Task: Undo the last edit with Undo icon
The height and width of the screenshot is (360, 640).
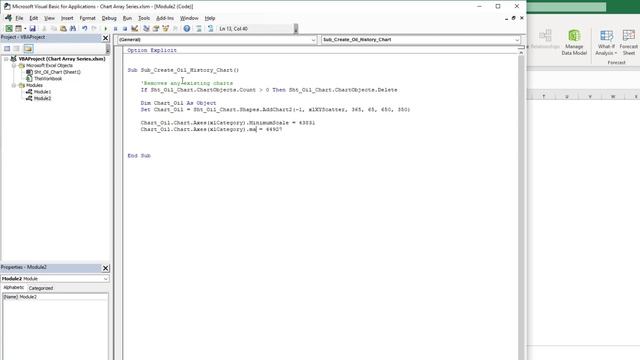Action: pos(84,29)
